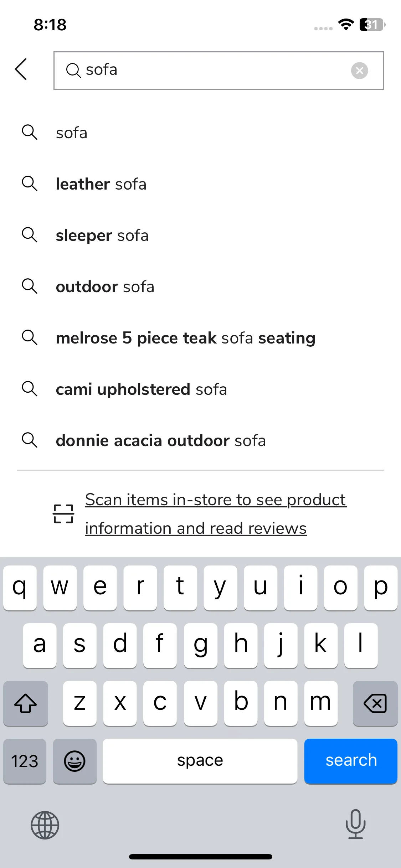
Task: Tap the back arrow icon
Action: coord(21,69)
